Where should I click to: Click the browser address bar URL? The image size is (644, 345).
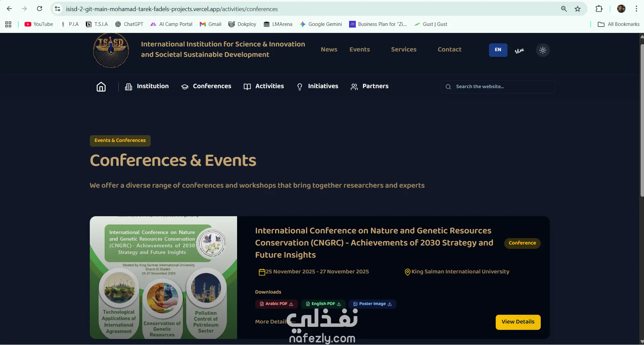[172, 9]
